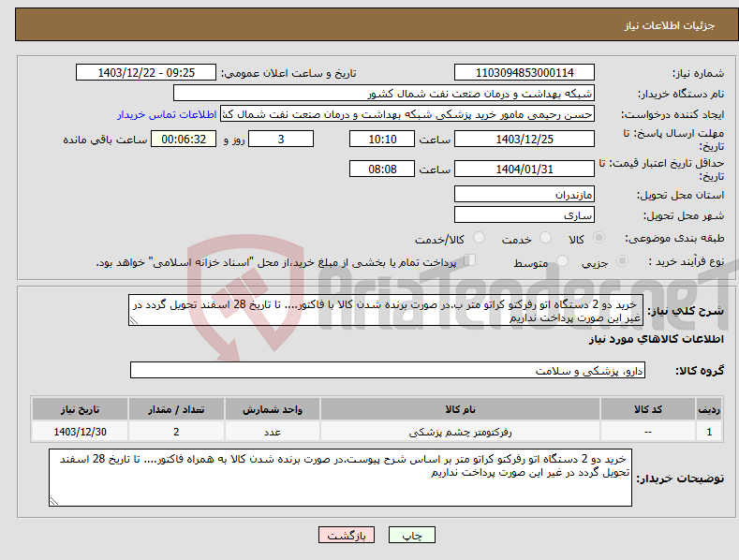Click the need date cell 1403/12/30
The width and height of the screenshot is (739, 560).
[81, 432]
